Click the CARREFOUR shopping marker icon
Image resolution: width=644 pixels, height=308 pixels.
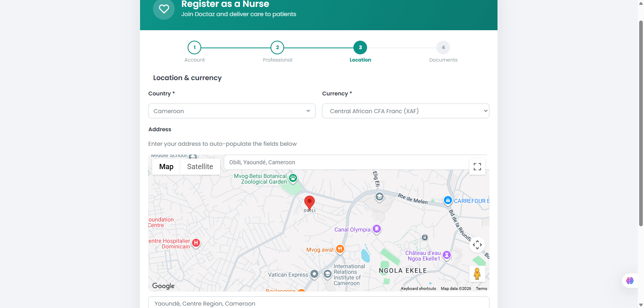coord(448,200)
